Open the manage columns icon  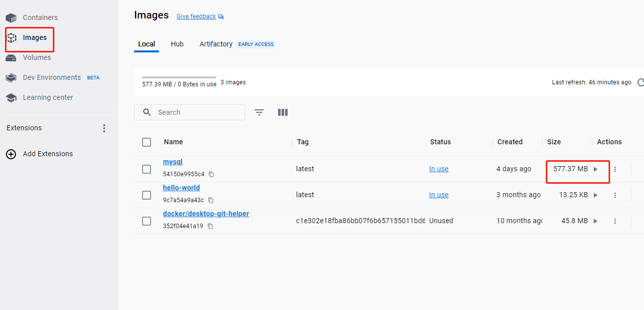coord(283,112)
